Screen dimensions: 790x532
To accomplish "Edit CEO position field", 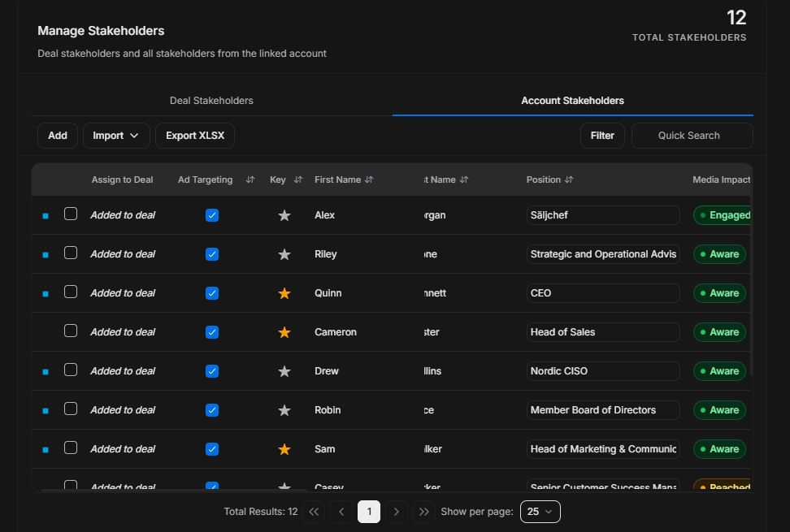I will (603, 293).
